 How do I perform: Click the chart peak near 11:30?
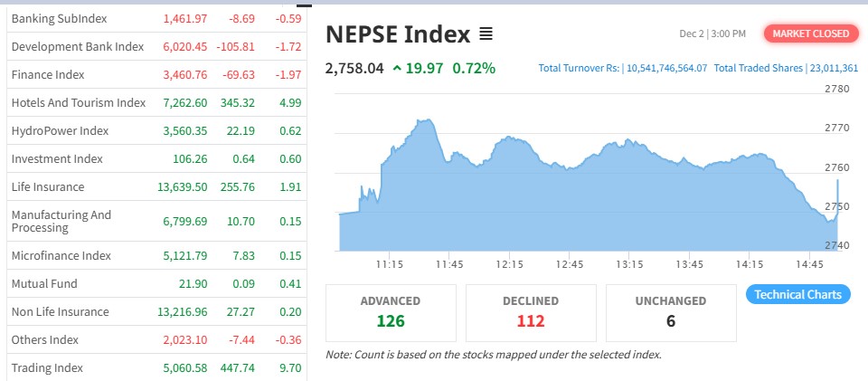click(x=422, y=120)
